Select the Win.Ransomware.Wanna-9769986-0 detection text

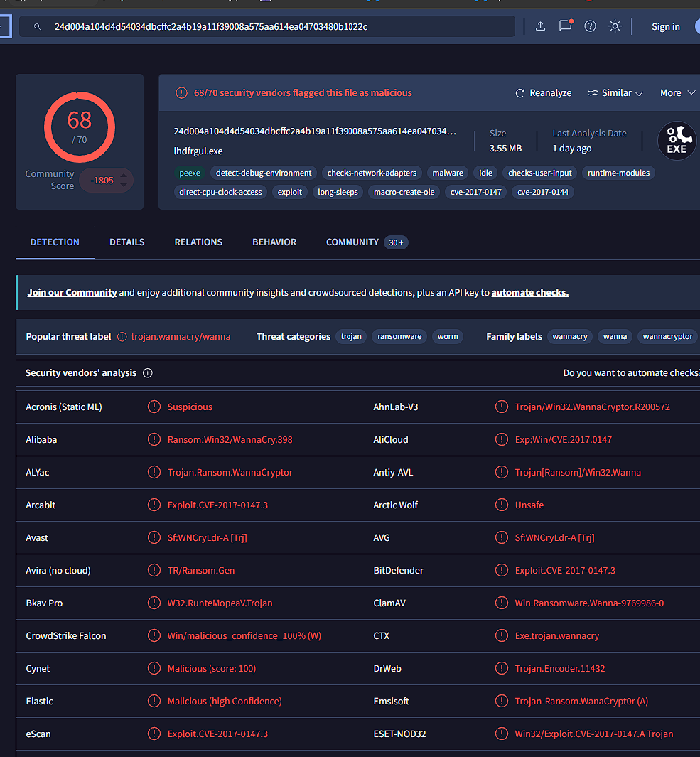click(589, 603)
